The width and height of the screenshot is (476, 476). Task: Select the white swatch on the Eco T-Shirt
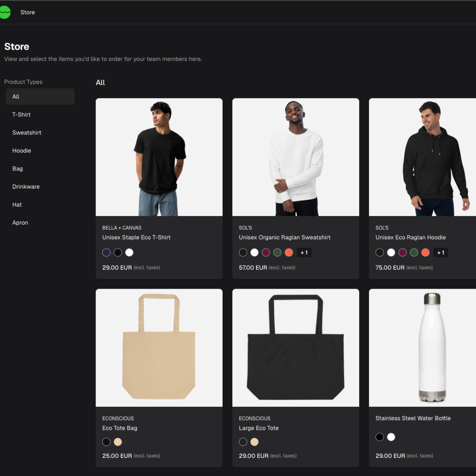coord(129,253)
